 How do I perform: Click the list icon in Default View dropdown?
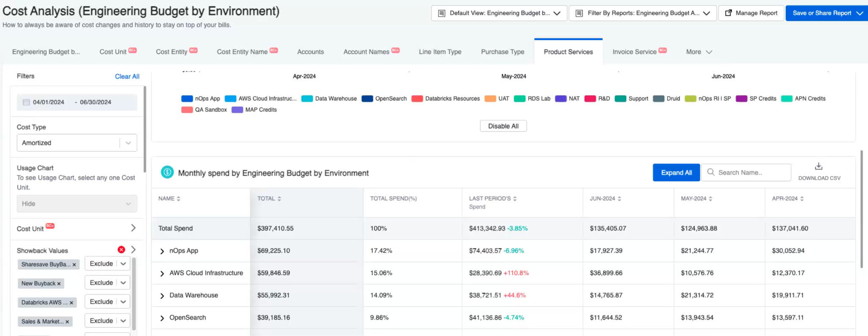[x=442, y=13]
